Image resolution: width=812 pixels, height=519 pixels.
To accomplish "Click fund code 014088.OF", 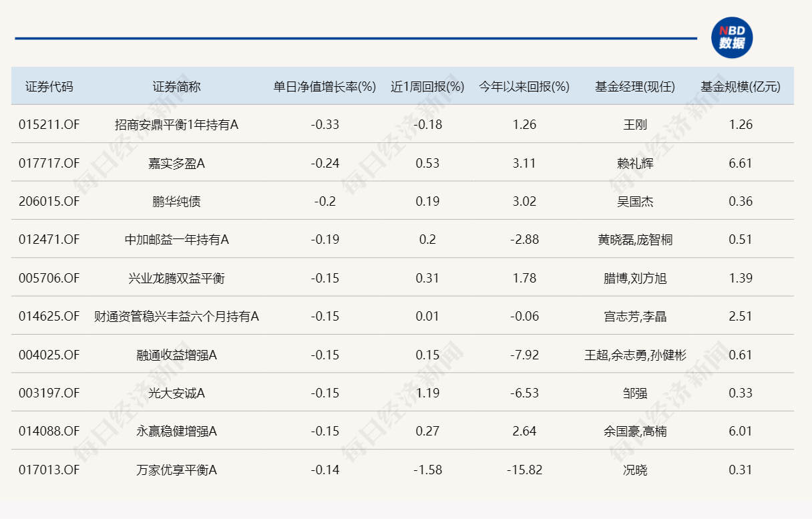I will [x=49, y=431].
